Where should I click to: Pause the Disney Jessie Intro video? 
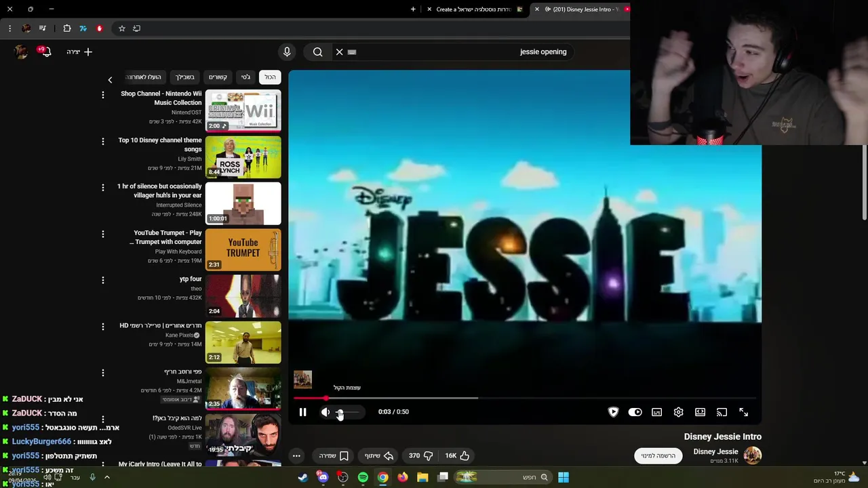[302, 412]
